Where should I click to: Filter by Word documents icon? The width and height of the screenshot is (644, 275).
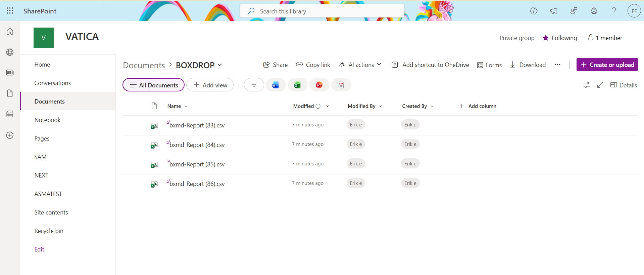[x=276, y=85]
